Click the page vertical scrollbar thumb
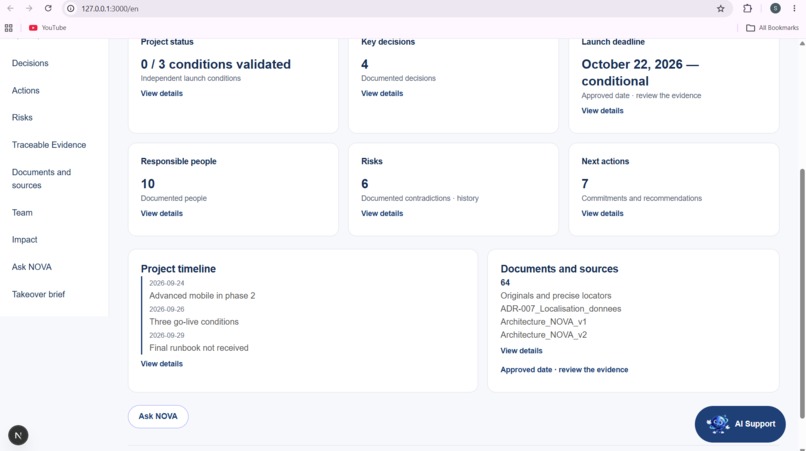806x451 pixels. click(802, 293)
